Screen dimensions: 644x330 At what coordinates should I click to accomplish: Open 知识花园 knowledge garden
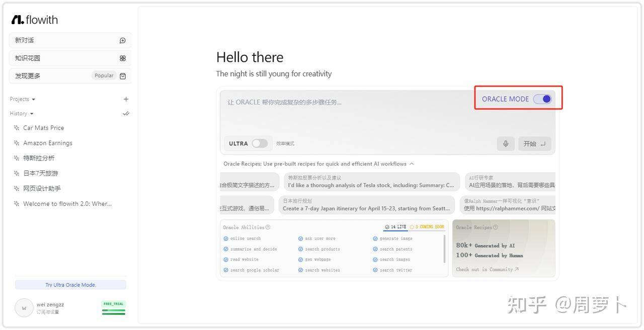[x=70, y=58]
